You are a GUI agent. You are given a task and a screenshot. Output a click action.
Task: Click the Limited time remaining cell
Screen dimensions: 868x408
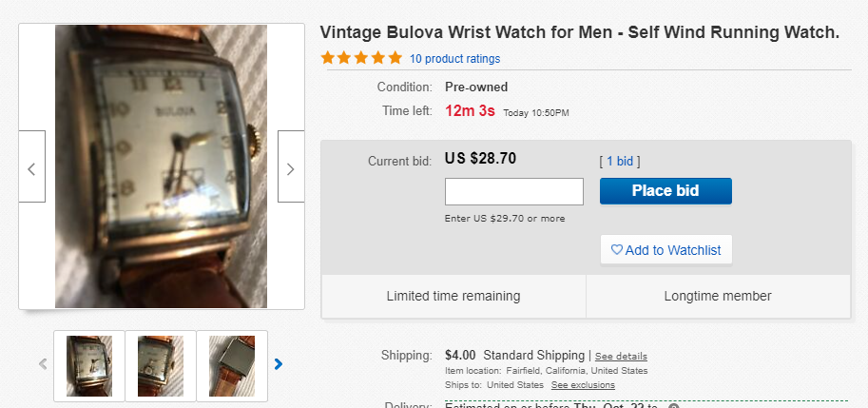coord(453,296)
